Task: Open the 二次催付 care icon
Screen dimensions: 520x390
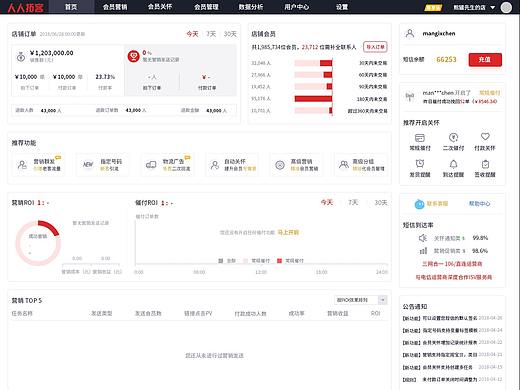Action: click(x=453, y=137)
